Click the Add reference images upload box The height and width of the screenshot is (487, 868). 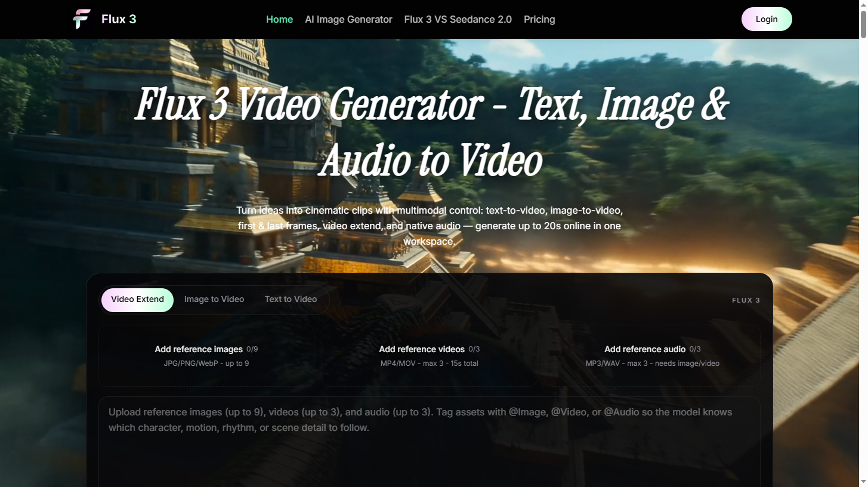(206, 356)
